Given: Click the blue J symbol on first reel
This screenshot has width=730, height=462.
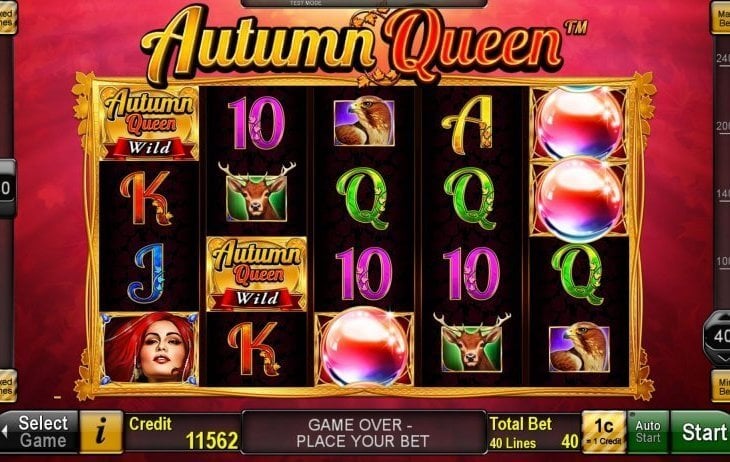Looking at the screenshot, I should [147, 273].
